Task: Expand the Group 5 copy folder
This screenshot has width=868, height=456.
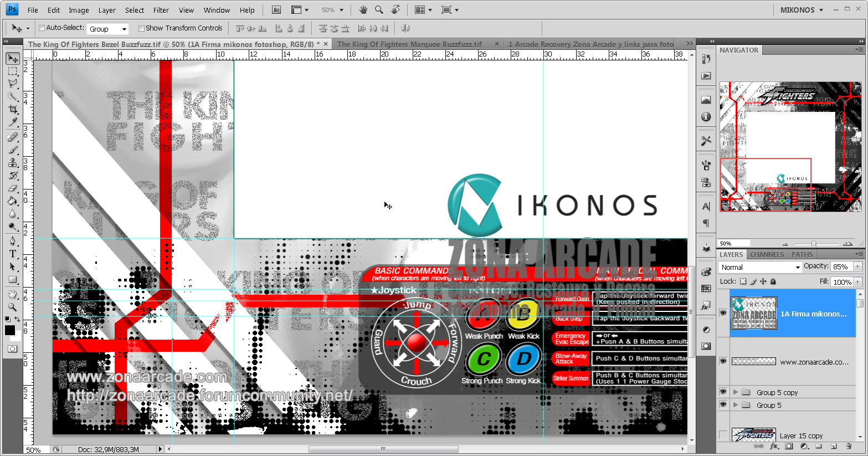Action: 736,392
